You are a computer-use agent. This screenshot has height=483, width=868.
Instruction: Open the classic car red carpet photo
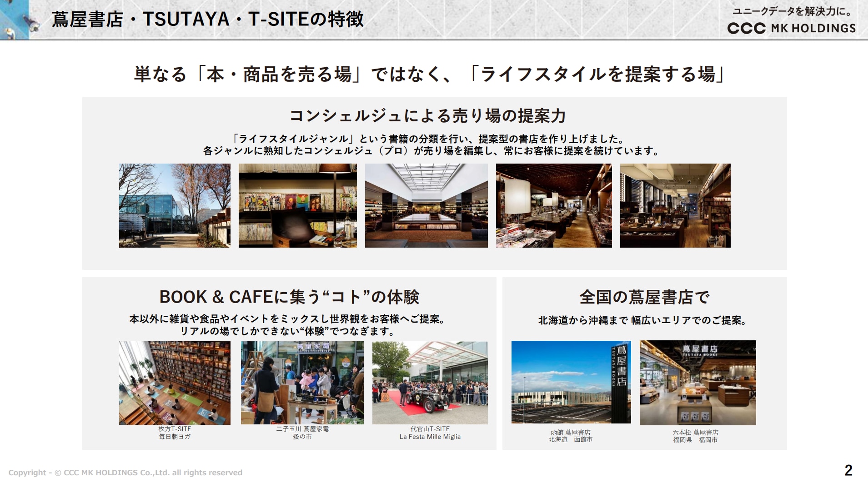click(x=430, y=383)
